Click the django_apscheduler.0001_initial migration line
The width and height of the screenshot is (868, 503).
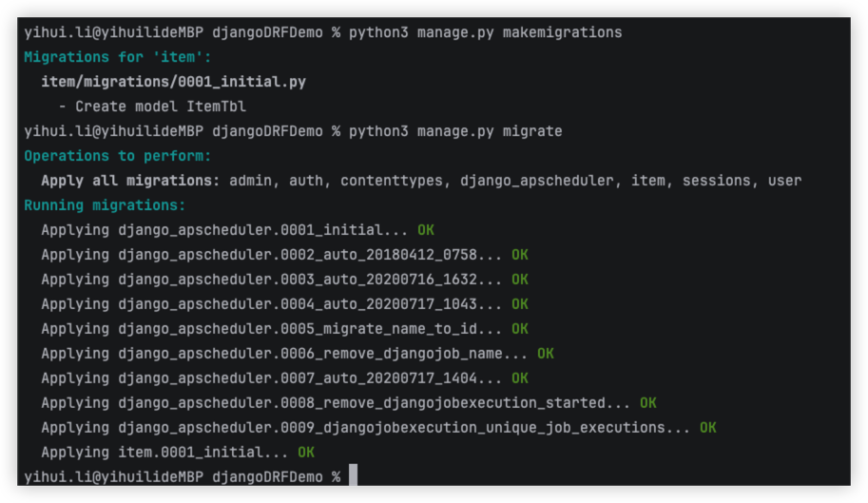[224, 230]
